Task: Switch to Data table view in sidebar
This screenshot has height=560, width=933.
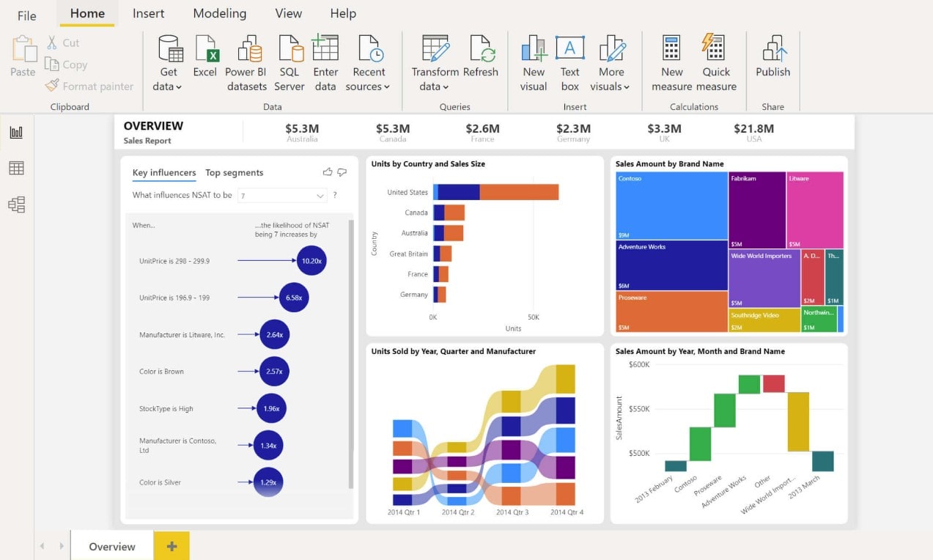Action: [x=16, y=168]
